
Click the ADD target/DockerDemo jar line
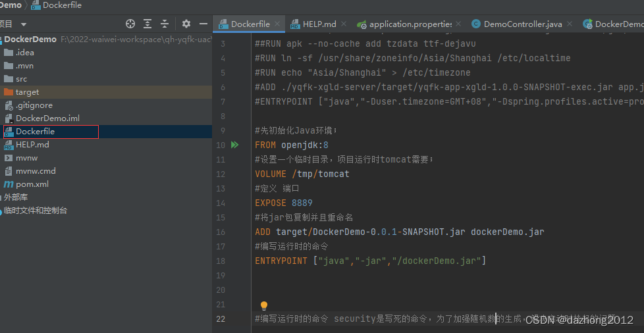(400, 232)
